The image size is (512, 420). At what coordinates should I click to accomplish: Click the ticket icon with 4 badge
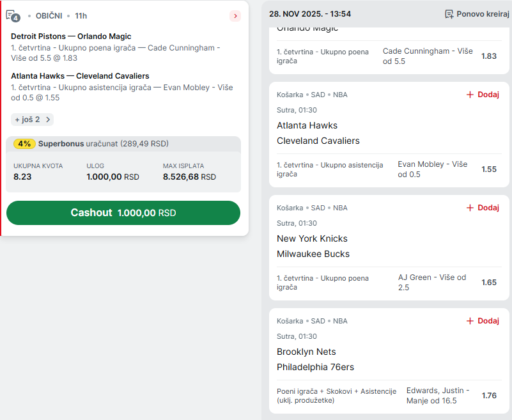click(13, 15)
